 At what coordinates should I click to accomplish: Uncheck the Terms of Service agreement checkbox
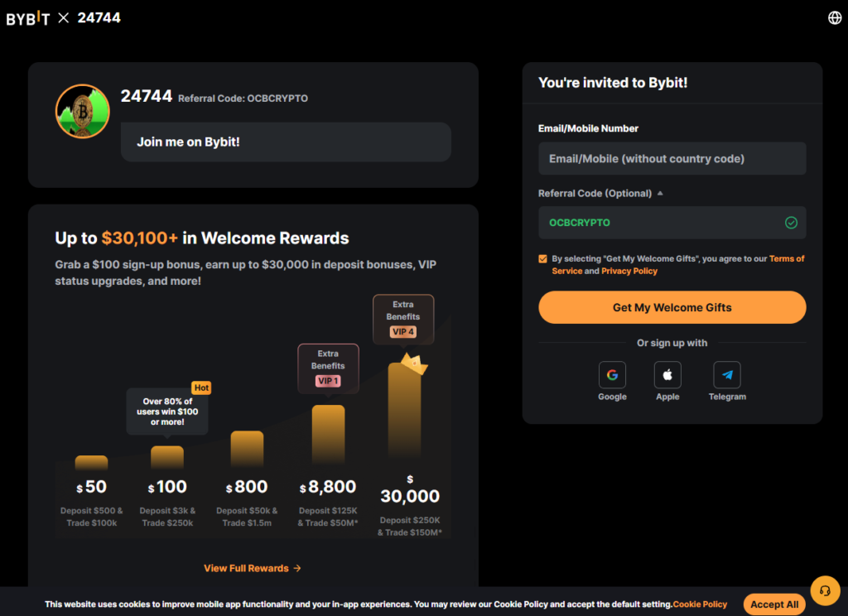click(x=543, y=258)
